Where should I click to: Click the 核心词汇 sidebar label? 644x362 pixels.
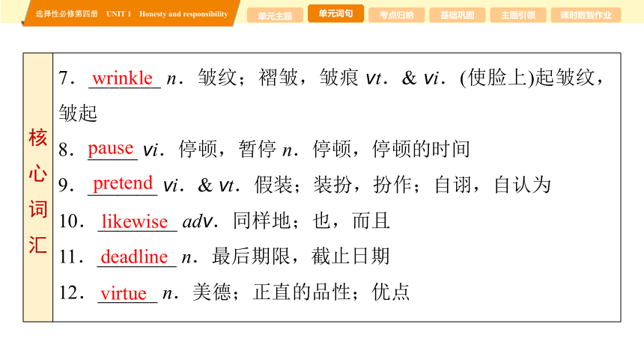coord(37,191)
